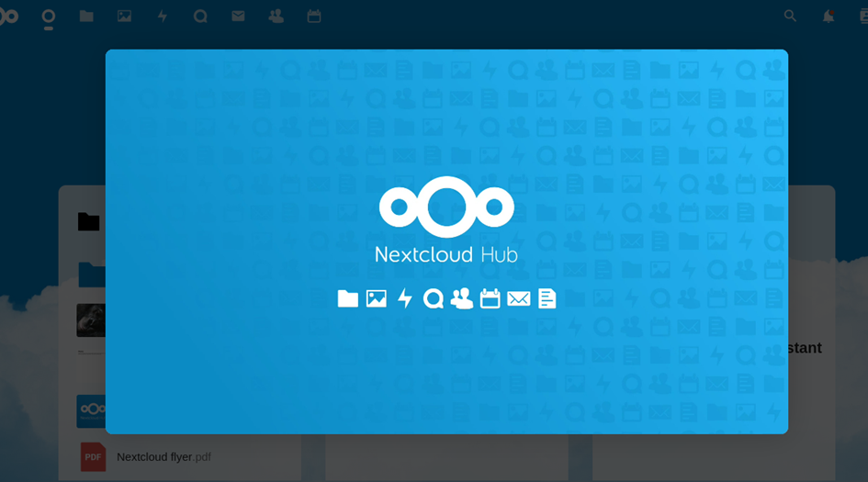Click the white calendar icon in the dialog
This screenshot has height=482, width=868.
(x=490, y=298)
